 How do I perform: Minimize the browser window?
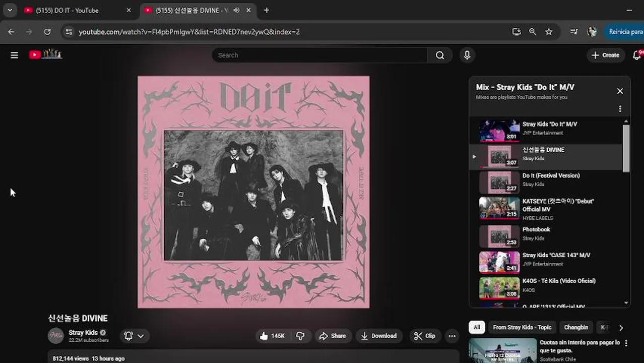[x=629, y=10]
